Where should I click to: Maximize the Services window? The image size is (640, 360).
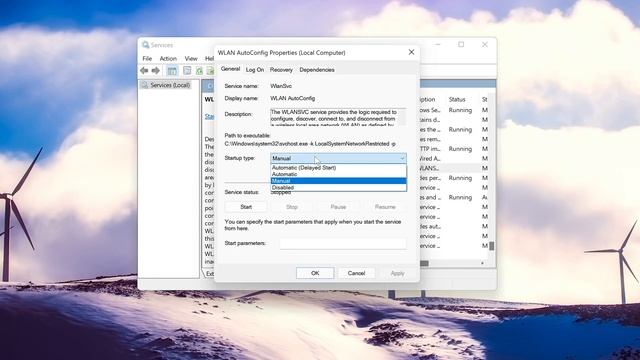pyautogui.click(x=461, y=44)
